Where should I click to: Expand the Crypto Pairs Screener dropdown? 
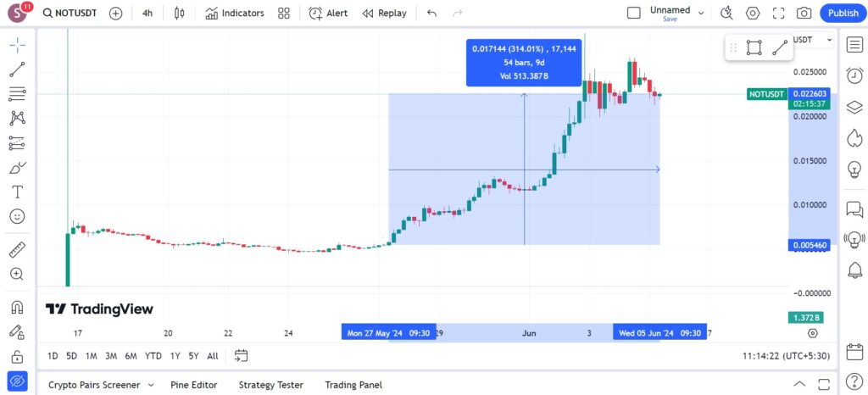(x=151, y=385)
